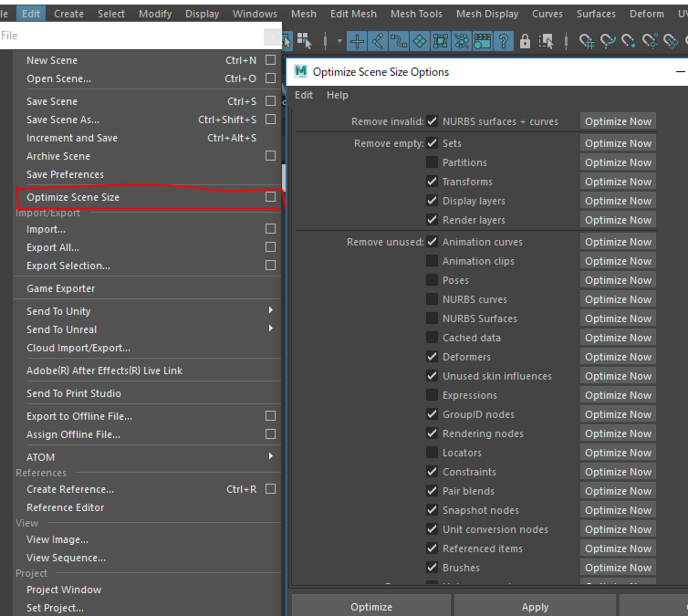Enable the Partitions checkbox

click(432, 162)
